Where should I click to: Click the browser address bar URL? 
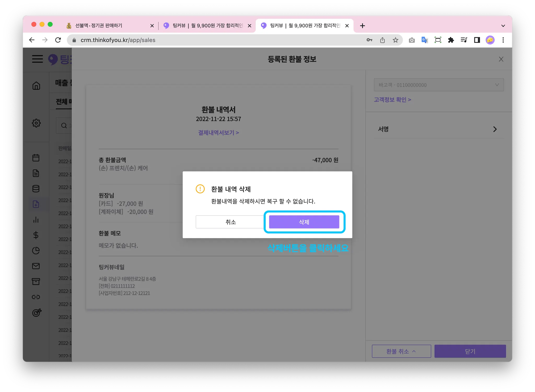click(118, 40)
